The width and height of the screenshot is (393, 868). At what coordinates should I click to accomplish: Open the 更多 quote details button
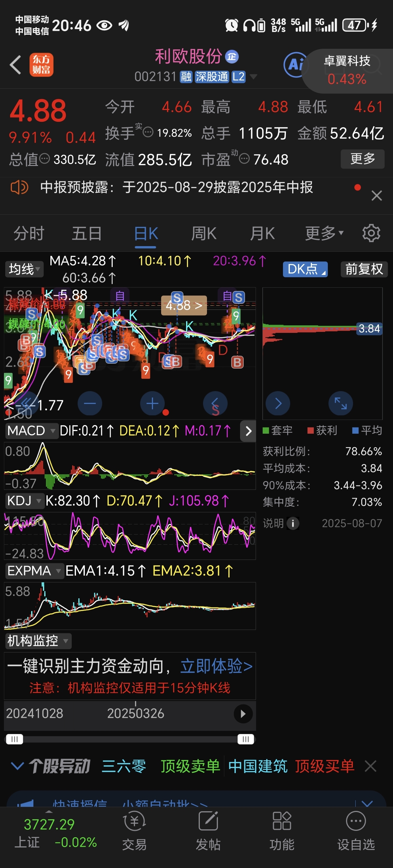[362, 159]
